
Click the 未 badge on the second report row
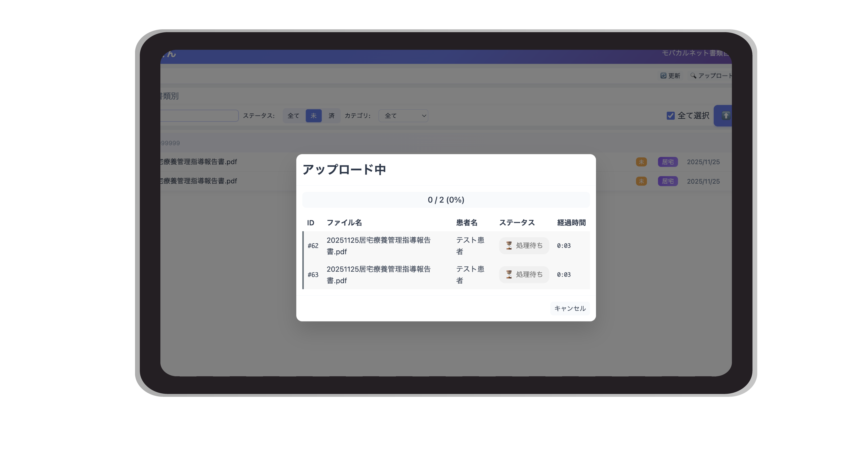point(641,181)
